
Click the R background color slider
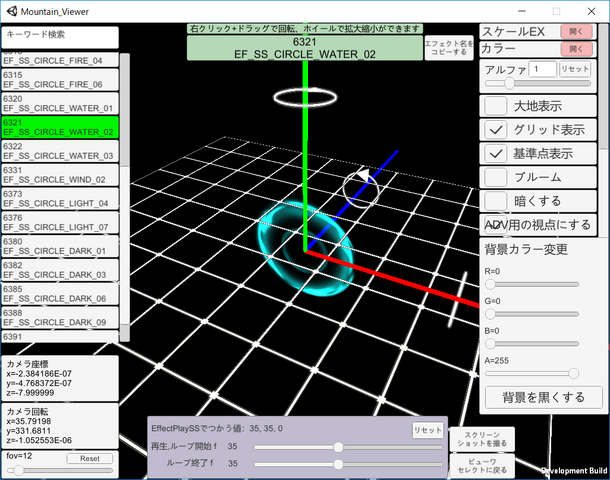click(x=531, y=284)
